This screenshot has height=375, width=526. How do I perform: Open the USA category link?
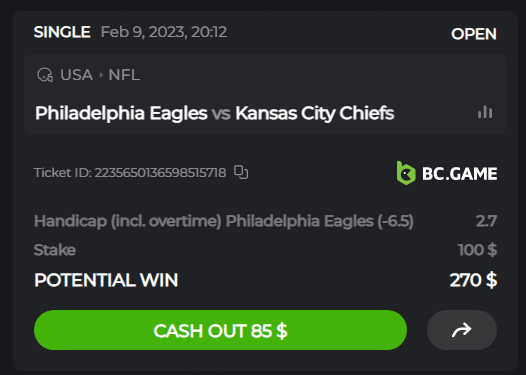point(76,75)
